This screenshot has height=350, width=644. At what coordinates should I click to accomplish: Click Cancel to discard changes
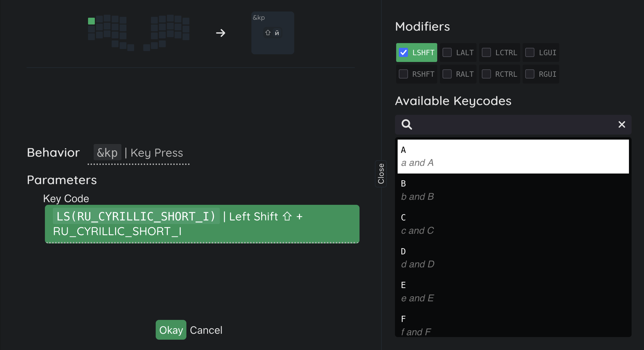click(x=206, y=330)
